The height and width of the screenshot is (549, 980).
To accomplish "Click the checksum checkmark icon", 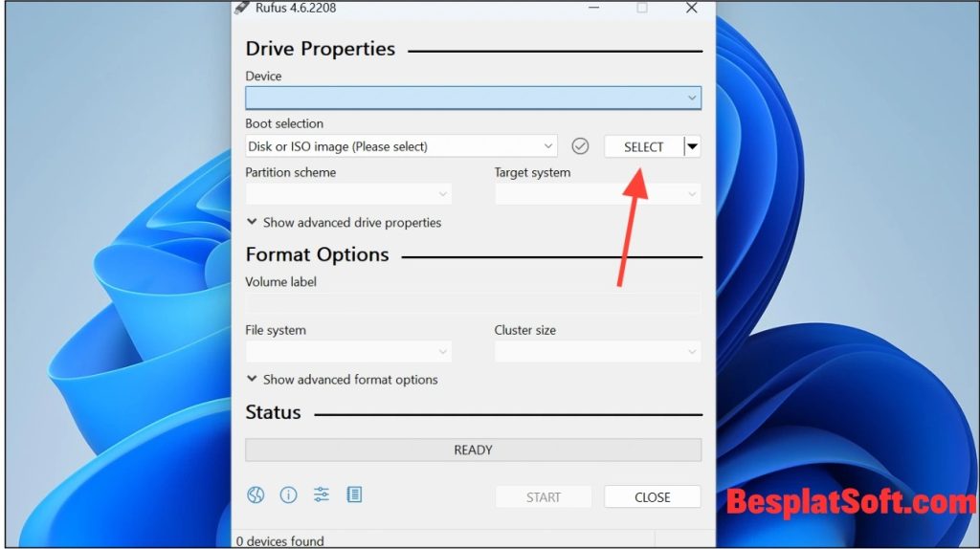I will tap(580, 146).
